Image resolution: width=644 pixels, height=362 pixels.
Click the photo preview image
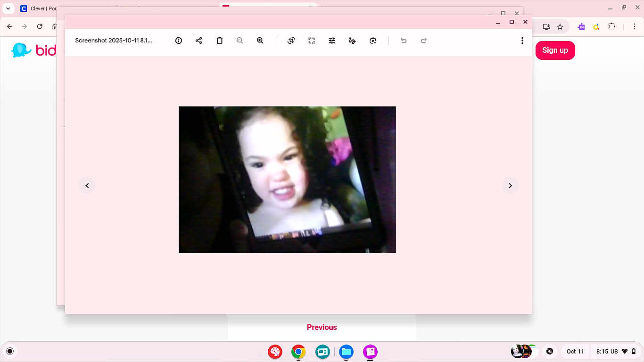click(x=287, y=180)
